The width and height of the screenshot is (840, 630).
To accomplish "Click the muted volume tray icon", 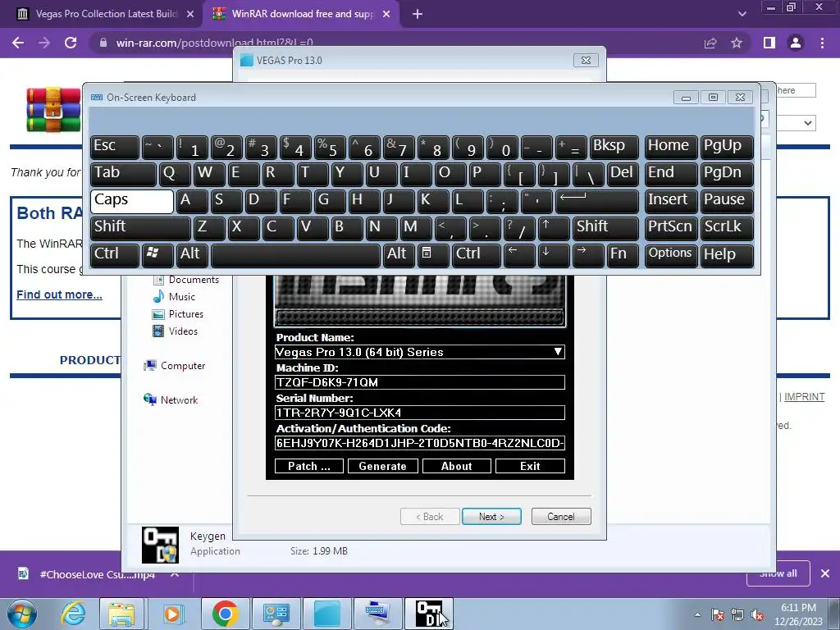I will (757, 615).
